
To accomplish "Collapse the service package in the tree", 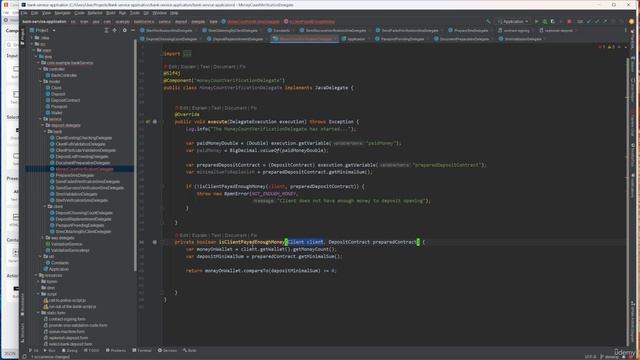I will pos(40,119).
